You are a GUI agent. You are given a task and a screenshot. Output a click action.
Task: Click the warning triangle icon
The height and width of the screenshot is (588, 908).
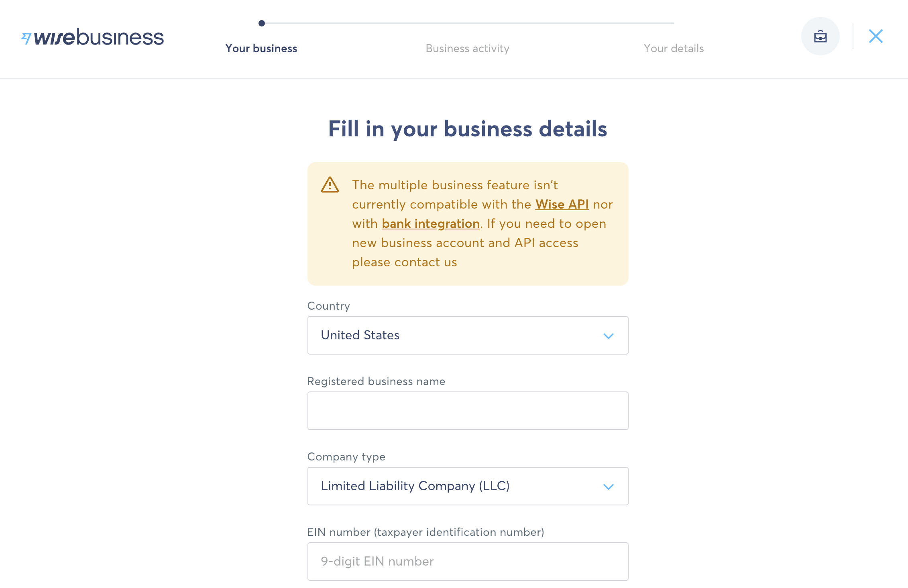[330, 185]
